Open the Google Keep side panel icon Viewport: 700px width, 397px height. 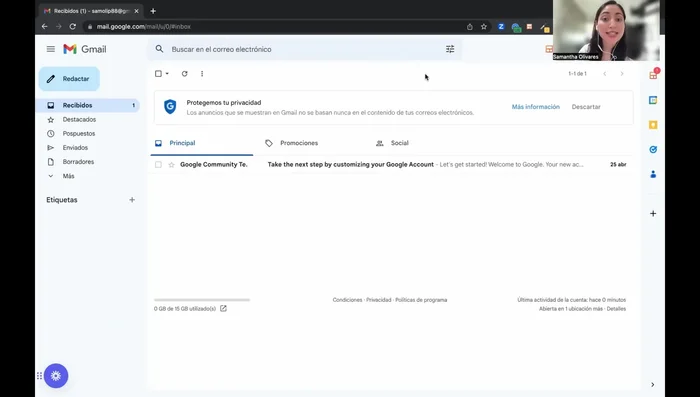pos(653,125)
